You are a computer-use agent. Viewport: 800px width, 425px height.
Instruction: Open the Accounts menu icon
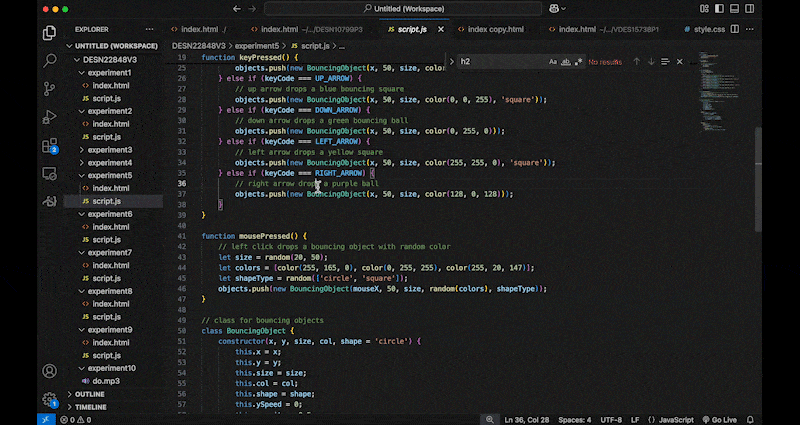pos(49,371)
